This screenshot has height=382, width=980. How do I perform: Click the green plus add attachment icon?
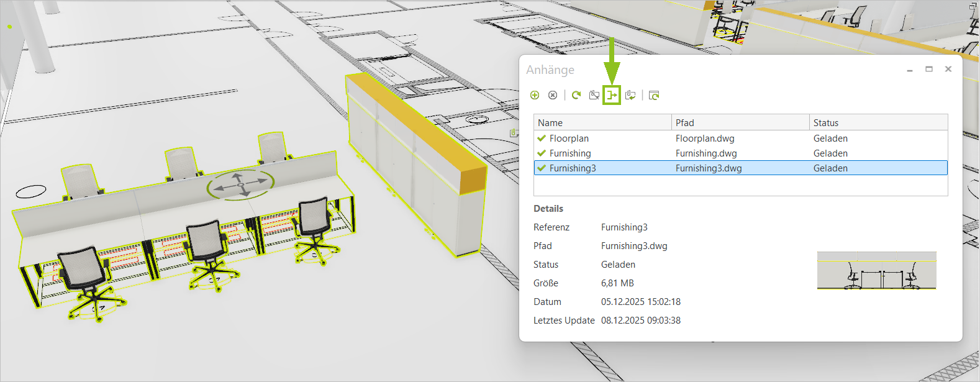click(535, 95)
